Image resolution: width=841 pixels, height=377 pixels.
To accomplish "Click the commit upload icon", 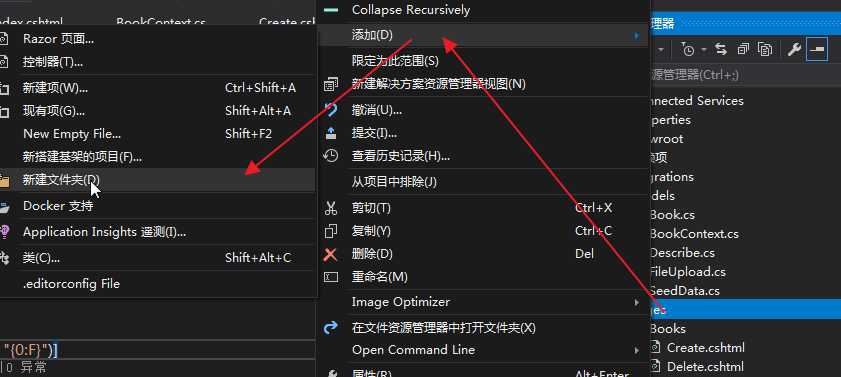I will point(331,133).
